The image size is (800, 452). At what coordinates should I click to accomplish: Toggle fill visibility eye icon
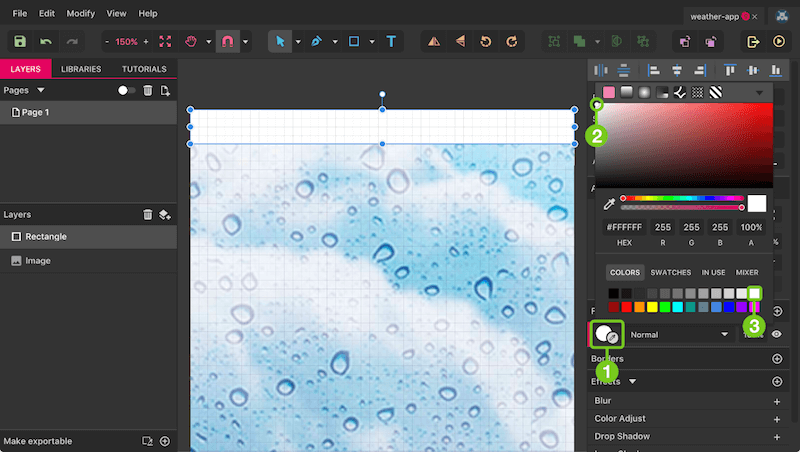tap(777, 334)
